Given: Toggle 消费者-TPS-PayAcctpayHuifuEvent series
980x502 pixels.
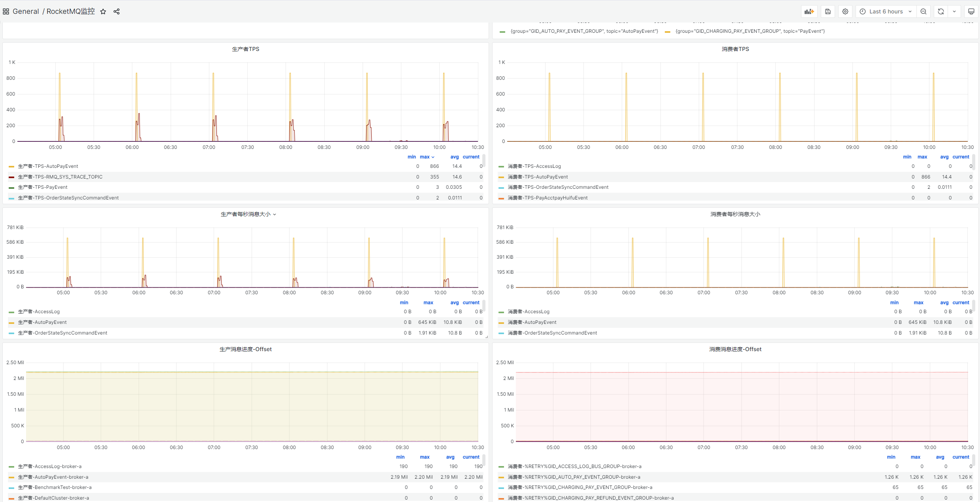Looking at the screenshot, I should [x=547, y=198].
